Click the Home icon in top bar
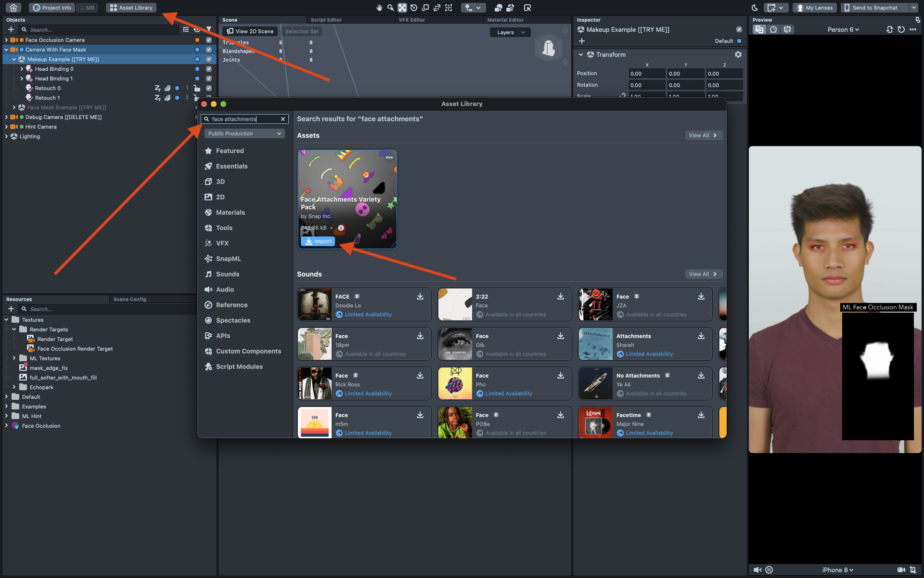This screenshot has width=924, height=578. (x=13, y=8)
